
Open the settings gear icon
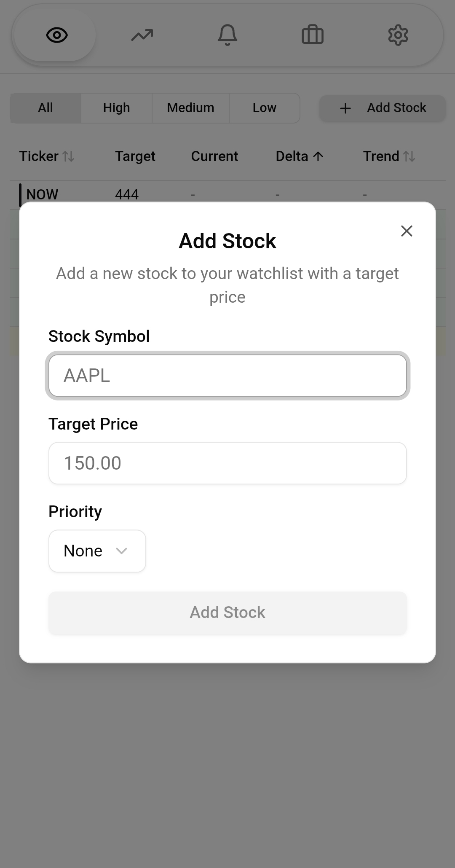[398, 35]
